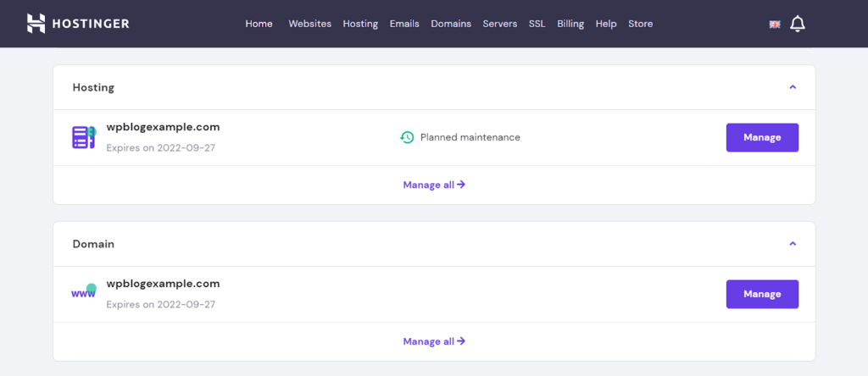Change language via UK flag icon
The image size is (868, 376).
click(x=775, y=25)
